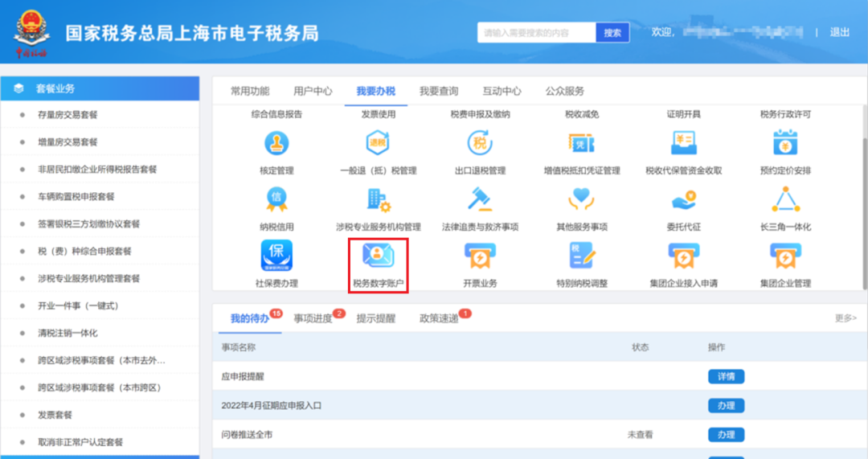868x459 pixels.
Task: Switch to the 事项进度 tab
Action: (313, 318)
